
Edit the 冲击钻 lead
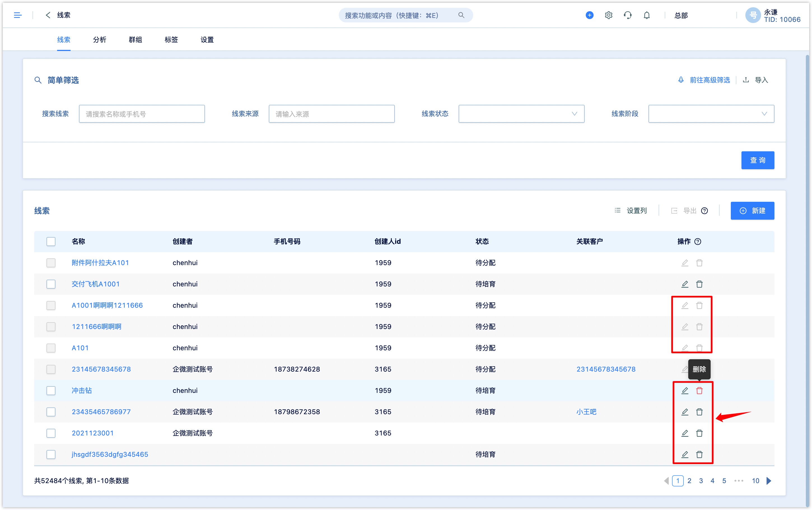coord(685,391)
